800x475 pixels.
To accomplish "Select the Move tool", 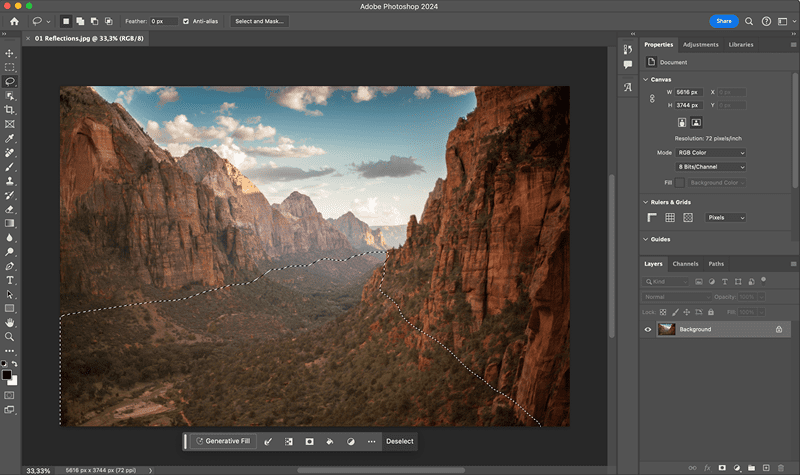I will pos(10,53).
